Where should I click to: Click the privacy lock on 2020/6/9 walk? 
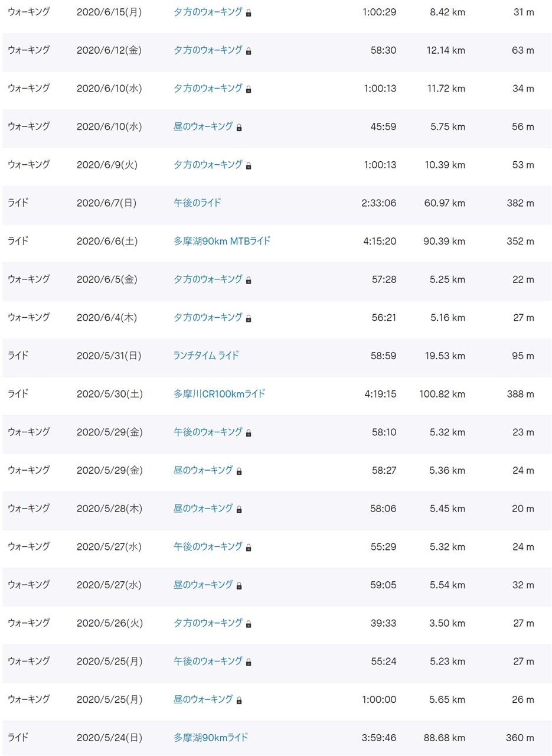click(249, 165)
